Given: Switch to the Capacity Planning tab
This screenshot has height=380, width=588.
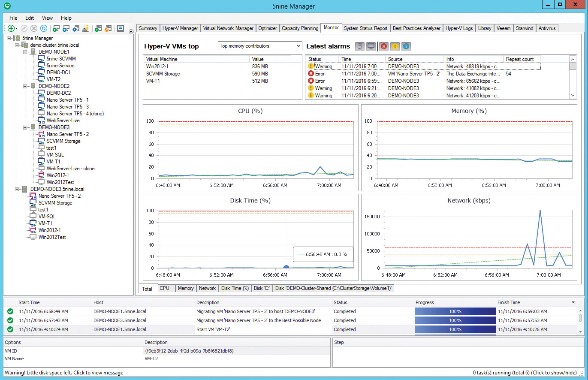Looking at the screenshot, I should [x=300, y=28].
